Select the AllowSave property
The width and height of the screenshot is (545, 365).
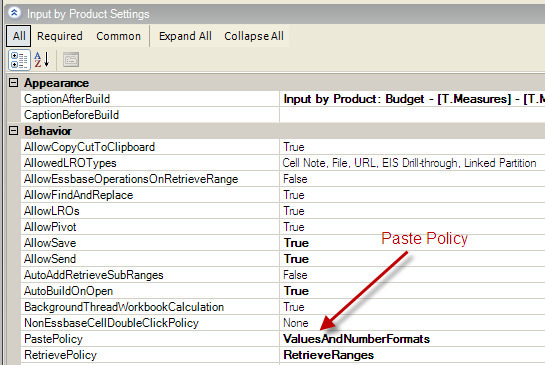(x=150, y=243)
